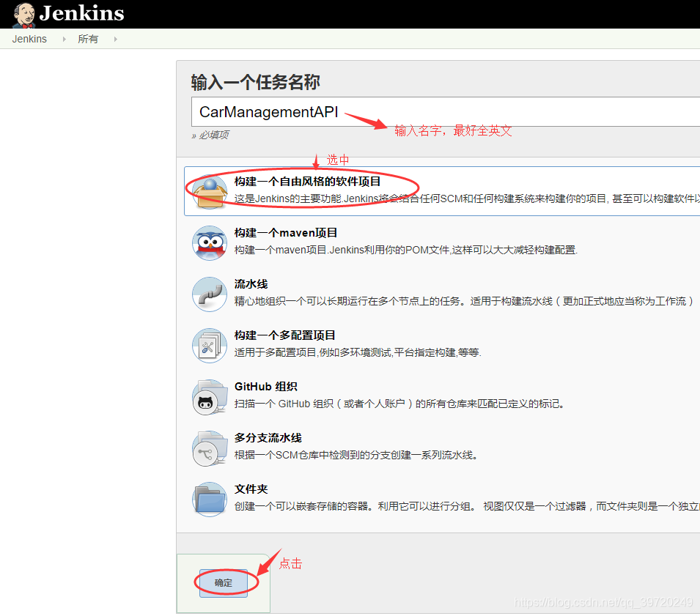
Task: Expand the arrow after Jenkins breadcrumb
Action: pyautogui.click(x=65, y=40)
